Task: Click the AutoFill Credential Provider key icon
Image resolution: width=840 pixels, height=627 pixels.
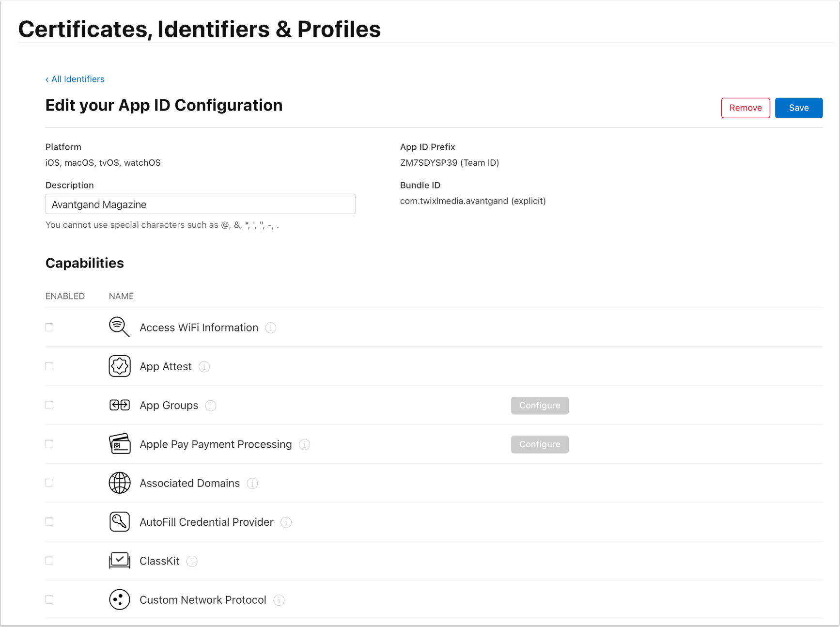Action: pyautogui.click(x=119, y=522)
